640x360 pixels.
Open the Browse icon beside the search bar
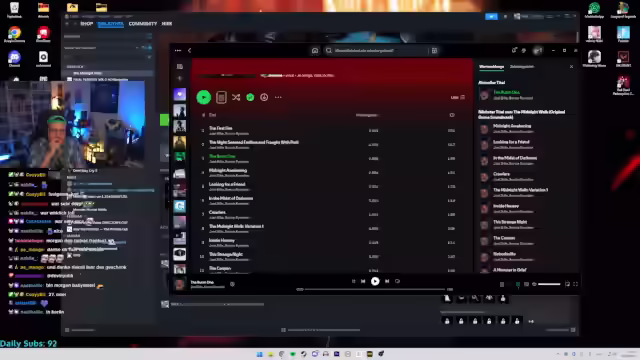click(x=434, y=51)
